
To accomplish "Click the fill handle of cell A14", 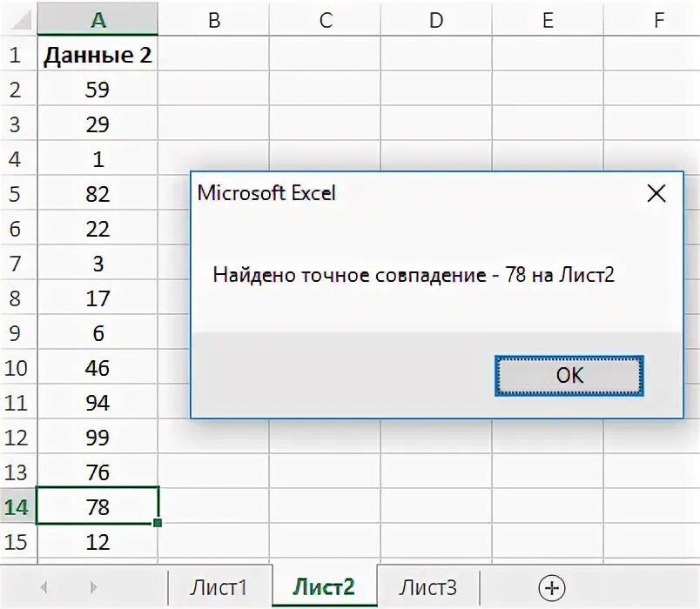I will [158, 523].
